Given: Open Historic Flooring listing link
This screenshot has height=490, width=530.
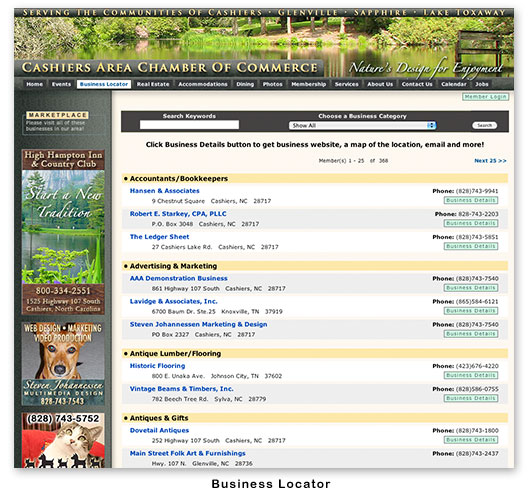Looking at the screenshot, I should pos(158,366).
